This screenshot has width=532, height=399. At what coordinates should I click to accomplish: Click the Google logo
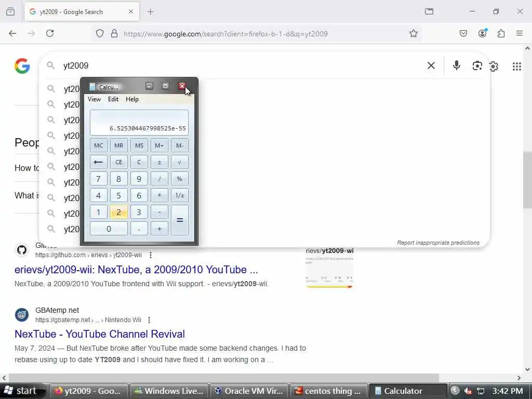coord(22,66)
